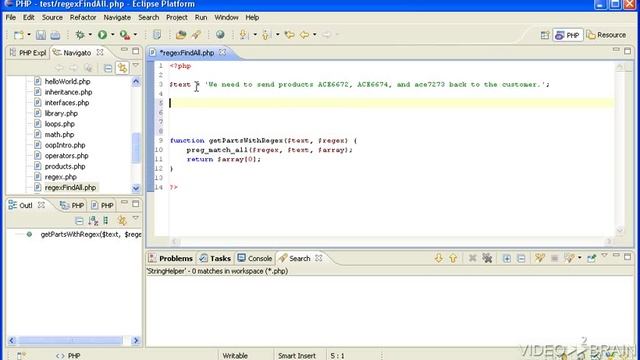
Task: Open the previous searches dropdown arrow
Action: tap(580, 258)
